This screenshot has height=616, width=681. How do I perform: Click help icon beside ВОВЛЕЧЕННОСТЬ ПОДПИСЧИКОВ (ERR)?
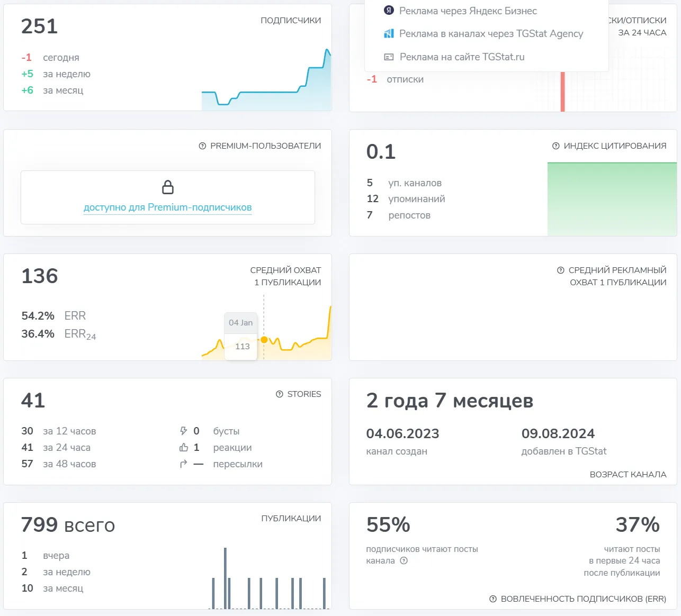point(493,599)
